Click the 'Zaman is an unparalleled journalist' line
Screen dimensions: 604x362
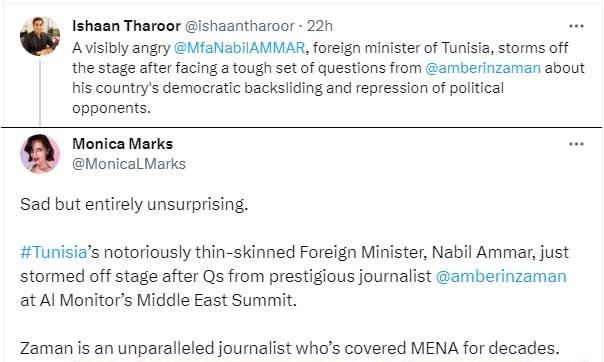coord(290,348)
